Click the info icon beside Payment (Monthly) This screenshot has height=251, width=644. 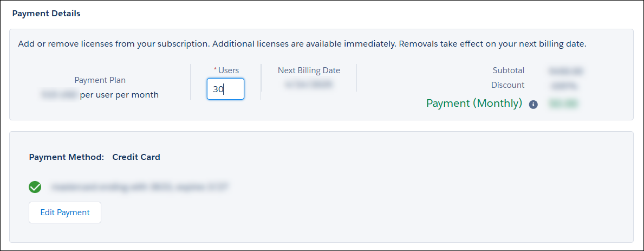(533, 104)
